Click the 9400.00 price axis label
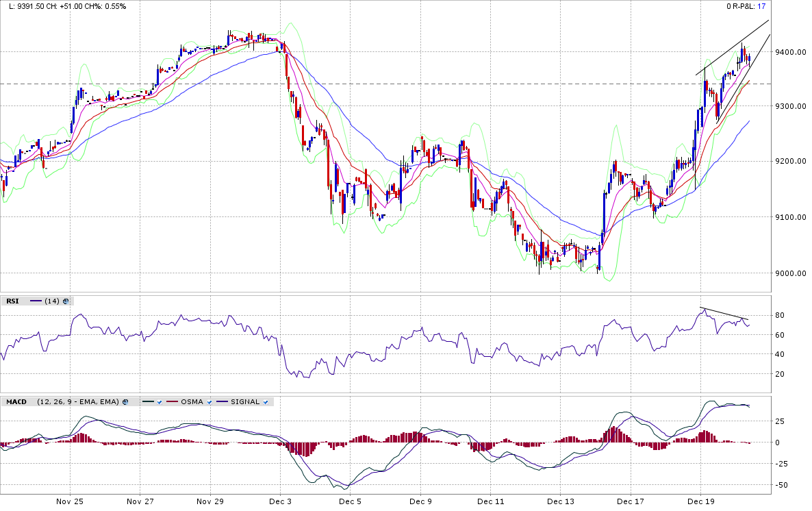The height and width of the screenshot is (511, 812). 790,52
